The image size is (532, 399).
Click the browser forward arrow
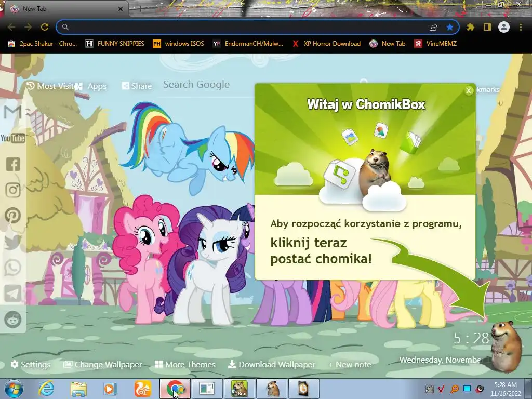pos(28,27)
